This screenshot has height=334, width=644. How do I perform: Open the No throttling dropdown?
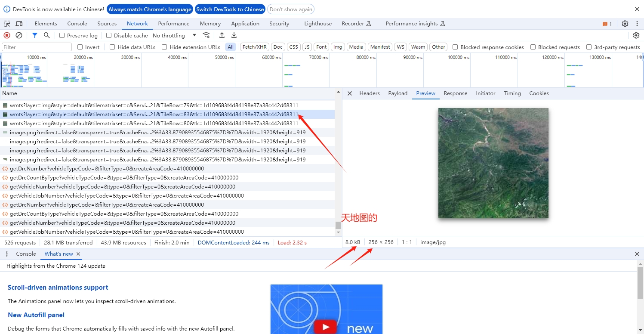coord(174,35)
